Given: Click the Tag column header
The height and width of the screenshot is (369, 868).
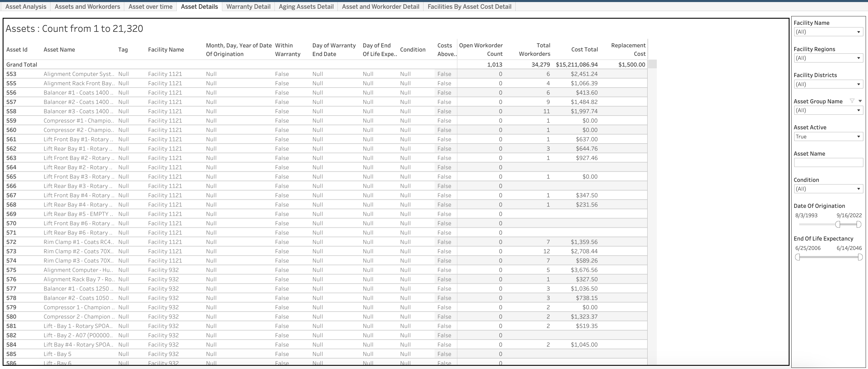Looking at the screenshot, I should tap(123, 50).
